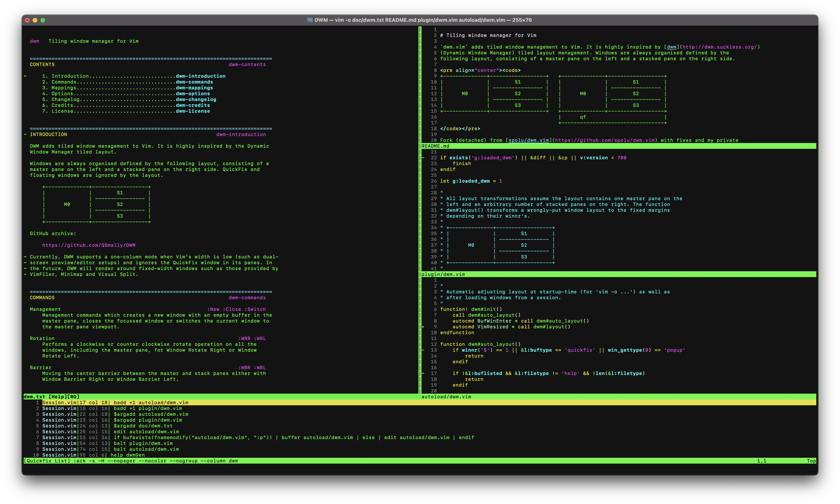
Task: Click the plugin/dwm.vim status line
Action: pyautogui.click(x=618, y=274)
